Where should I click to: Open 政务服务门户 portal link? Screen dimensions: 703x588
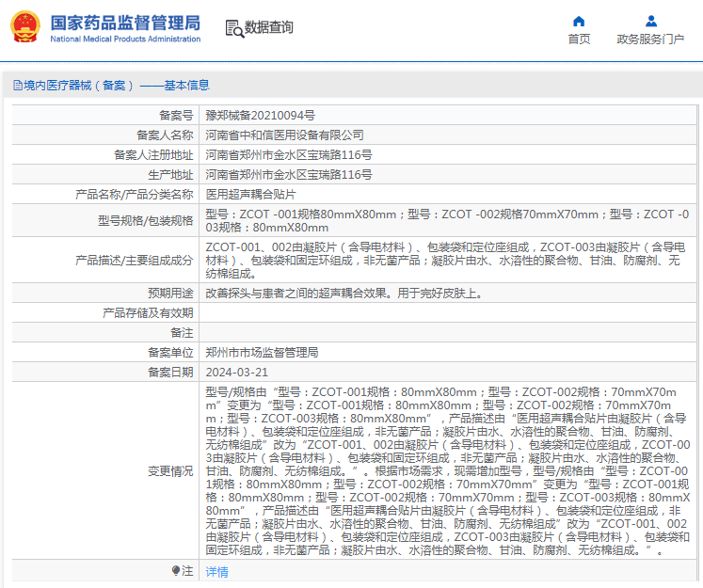click(650, 39)
